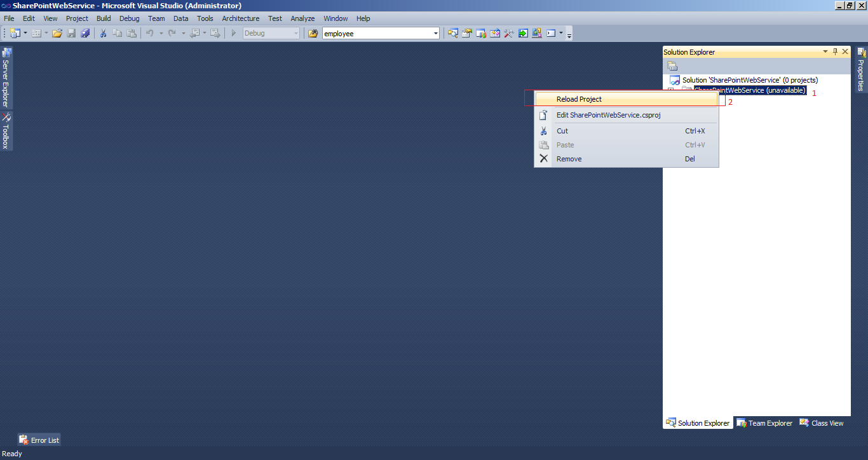Viewport: 868px width, 460px height.
Task: Open the Team menu
Action: (156, 18)
